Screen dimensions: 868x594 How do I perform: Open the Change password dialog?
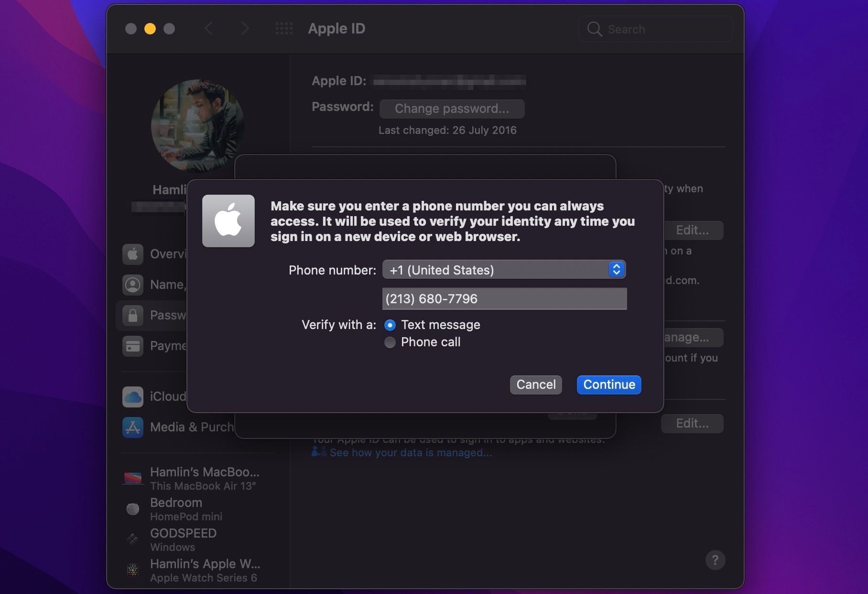pyautogui.click(x=452, y=109)
